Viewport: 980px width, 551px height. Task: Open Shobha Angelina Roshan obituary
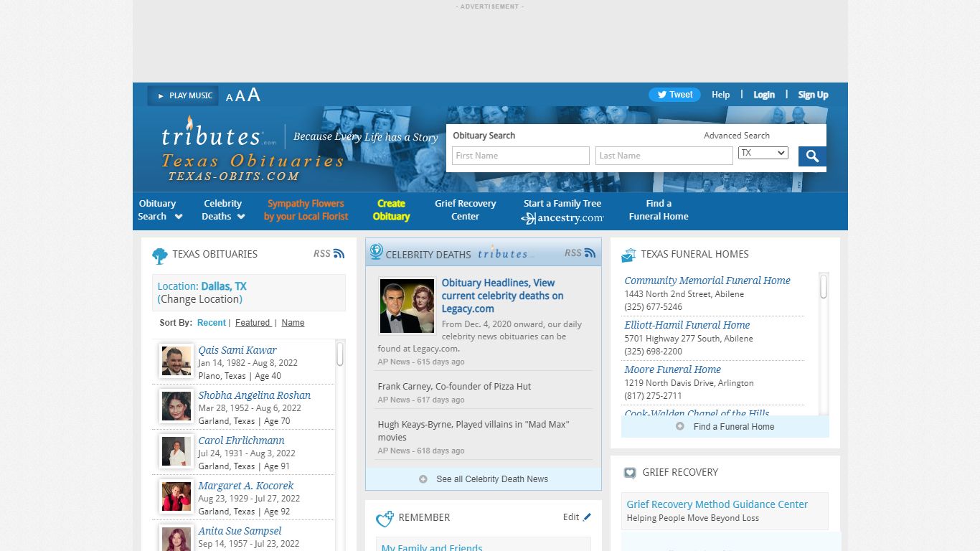255,395
